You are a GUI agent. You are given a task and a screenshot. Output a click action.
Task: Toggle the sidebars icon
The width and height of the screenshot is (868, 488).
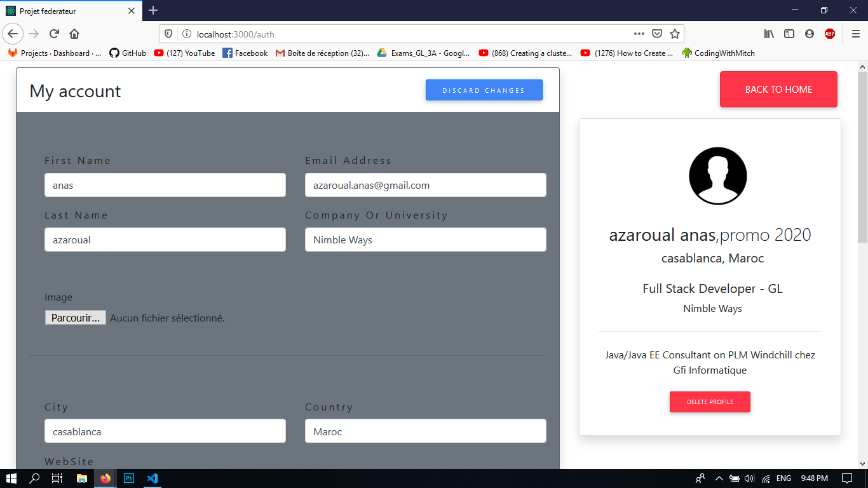pos(789,34)
